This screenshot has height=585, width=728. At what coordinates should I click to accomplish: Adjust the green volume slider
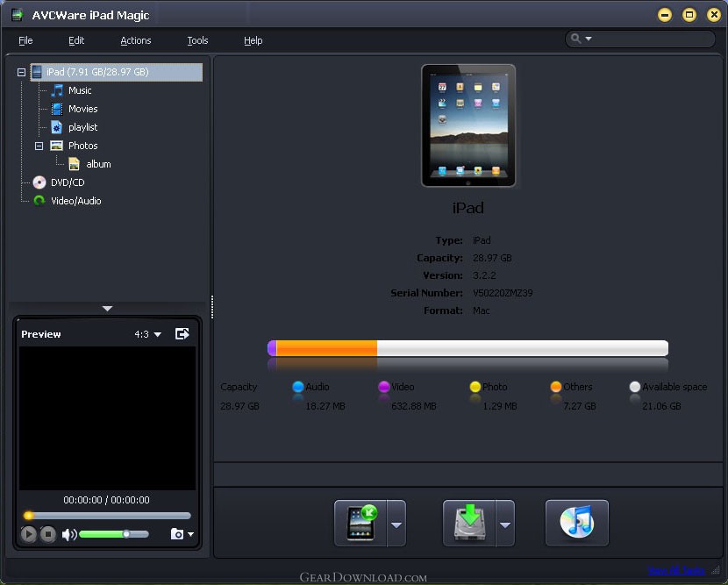coord(114,534)
